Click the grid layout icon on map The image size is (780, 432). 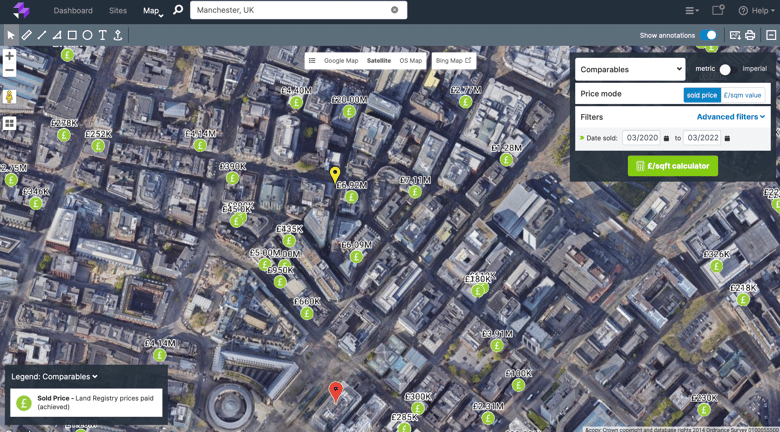pos(9,123)
